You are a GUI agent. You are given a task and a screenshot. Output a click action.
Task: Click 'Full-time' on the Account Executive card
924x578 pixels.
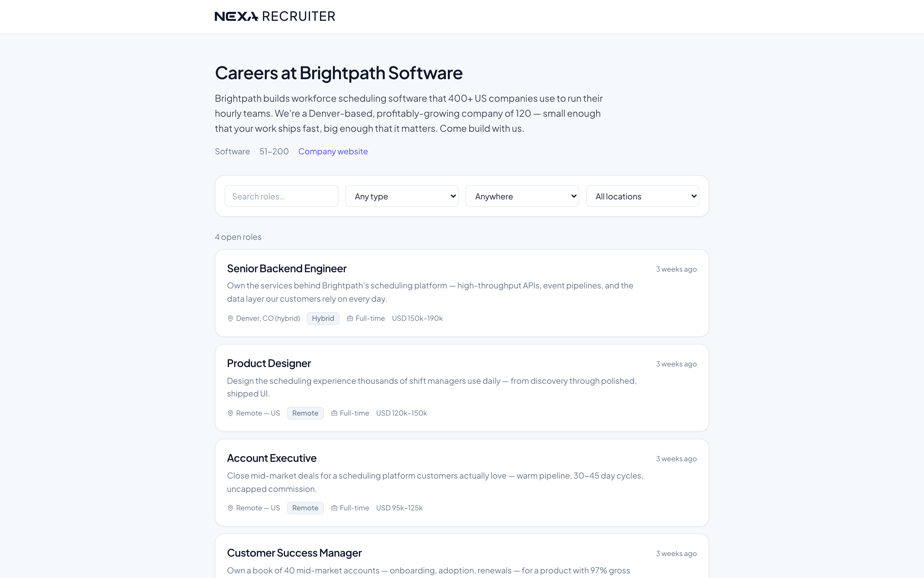click(x=354, y=508)
